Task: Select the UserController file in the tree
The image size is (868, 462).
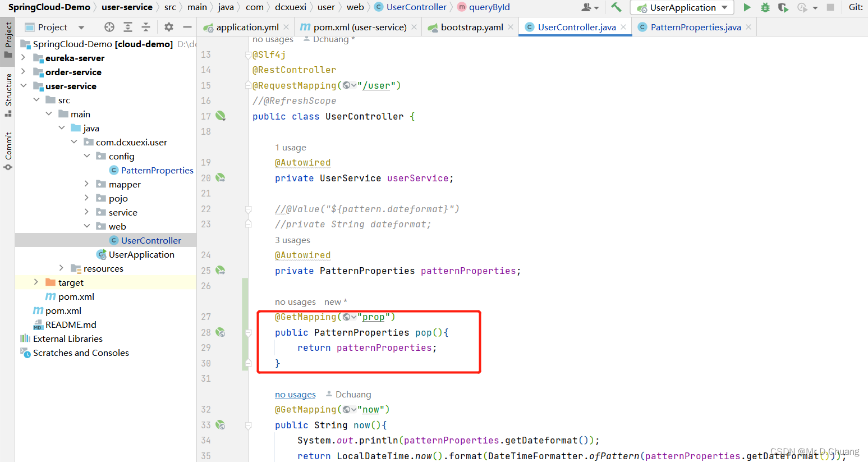Action: coord(151,240)
